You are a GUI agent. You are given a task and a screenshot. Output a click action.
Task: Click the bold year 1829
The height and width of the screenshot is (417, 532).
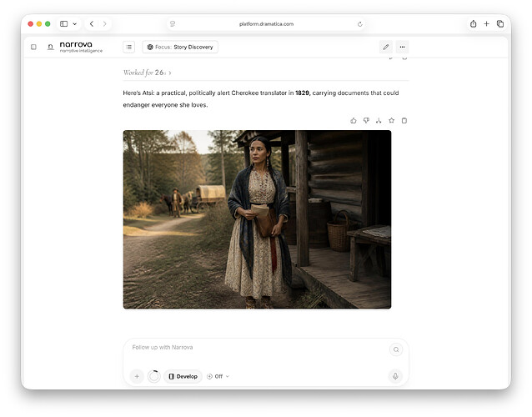302,93
